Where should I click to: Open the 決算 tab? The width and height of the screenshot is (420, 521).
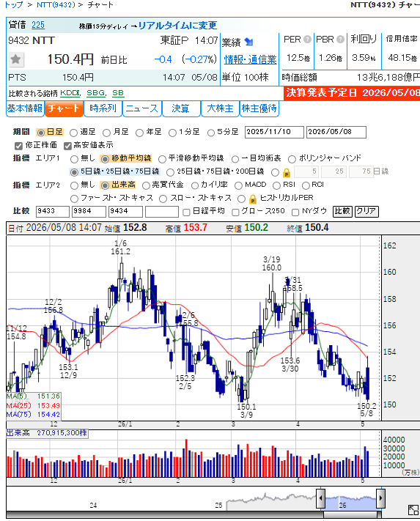click(181, 108)
